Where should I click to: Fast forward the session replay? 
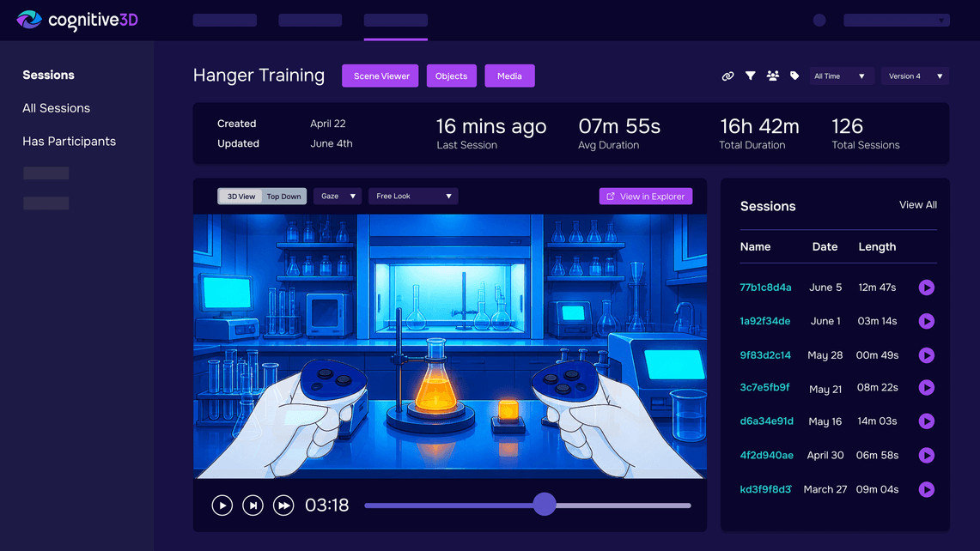click(x=283, y=505)
